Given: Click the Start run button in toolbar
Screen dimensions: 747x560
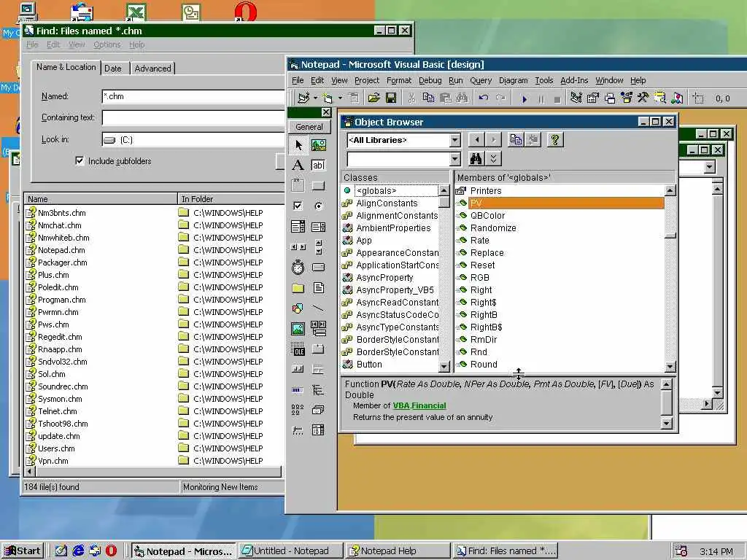Looking at the screenshot, I should [x=525, y=99].
